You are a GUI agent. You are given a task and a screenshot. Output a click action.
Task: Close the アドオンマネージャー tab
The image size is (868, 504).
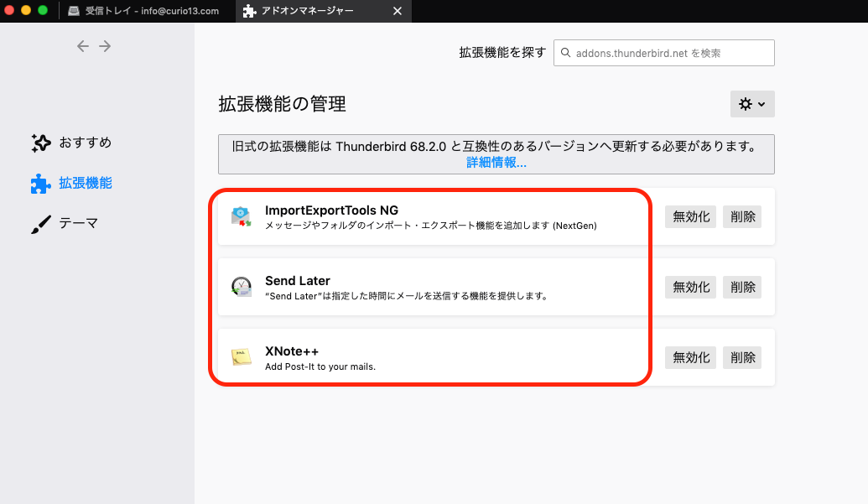click(398, 11)
